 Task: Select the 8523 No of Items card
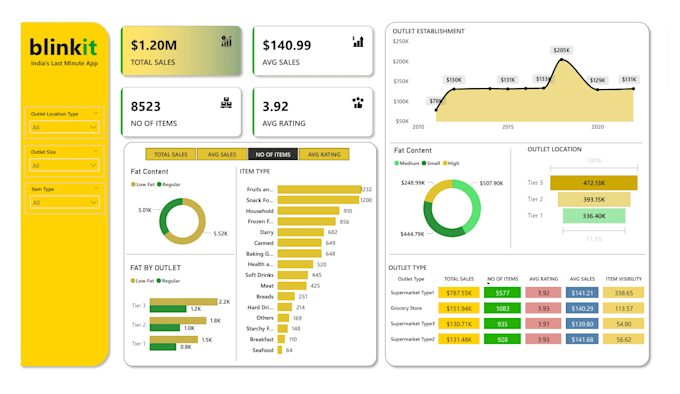pyautogui.click(x=181, y=112)
